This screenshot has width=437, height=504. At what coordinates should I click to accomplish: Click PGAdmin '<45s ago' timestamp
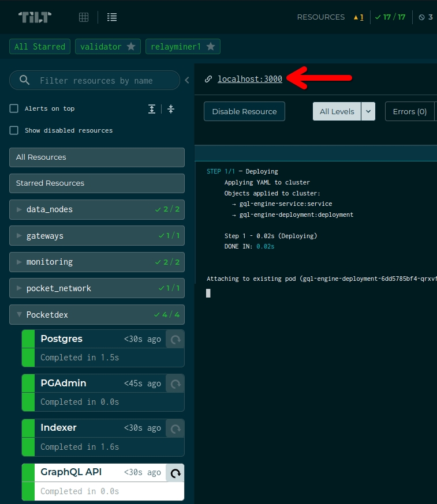(x=142, y=383)
